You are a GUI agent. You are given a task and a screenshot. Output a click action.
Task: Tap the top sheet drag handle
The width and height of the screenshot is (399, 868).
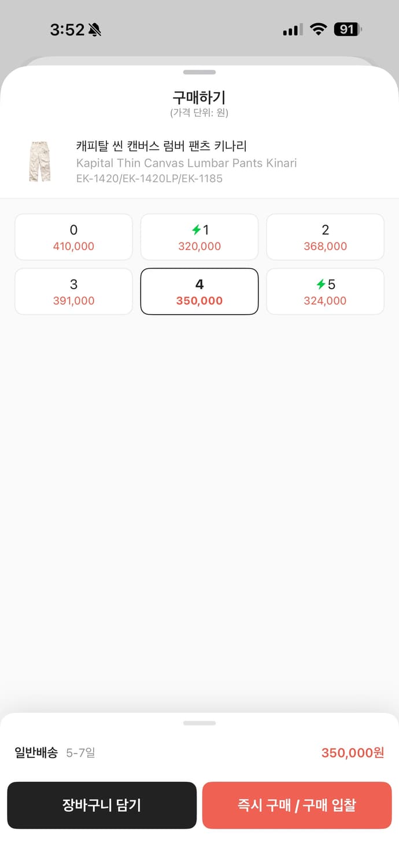pyautogui.click(x=199, y=72)
